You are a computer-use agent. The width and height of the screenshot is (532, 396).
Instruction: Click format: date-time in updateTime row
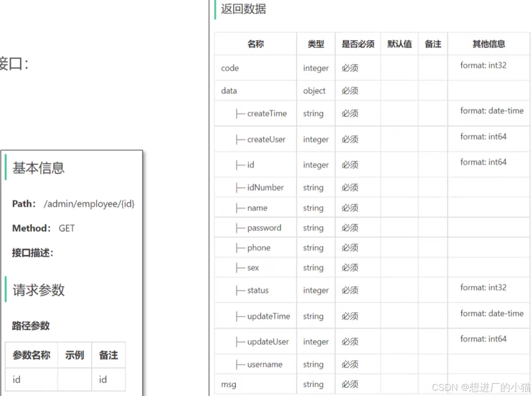point(492,314)
